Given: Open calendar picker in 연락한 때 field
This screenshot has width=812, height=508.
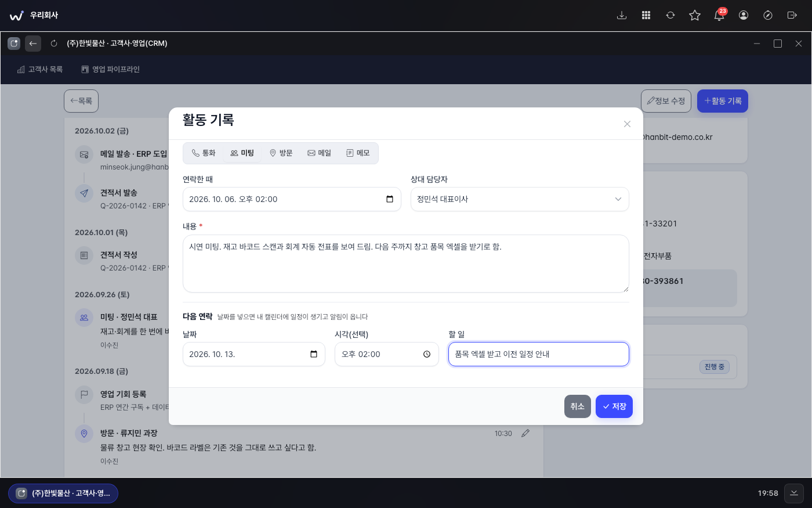Looking at the screenshot, I should pos(390,199).
